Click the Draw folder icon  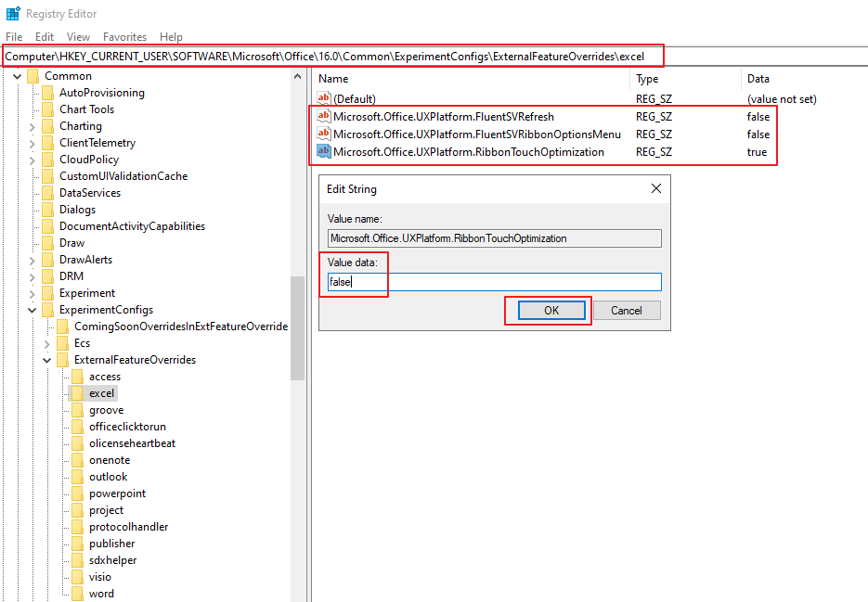coord(48,243)
